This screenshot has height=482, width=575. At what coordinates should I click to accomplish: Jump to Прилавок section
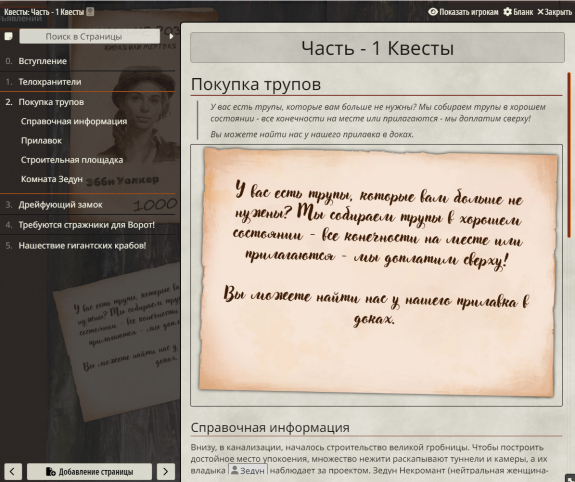pyautogui.click(x=41, y=140)
